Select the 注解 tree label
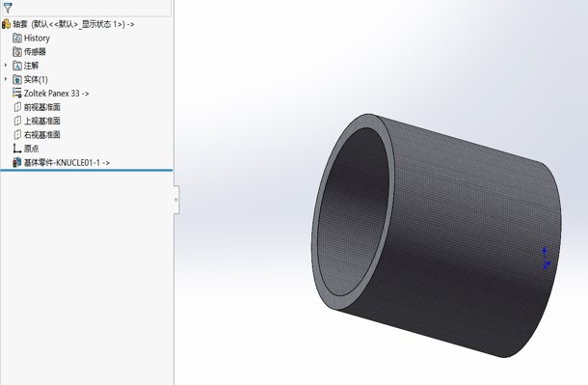This screenshot has height=385, width=588. coord(31,66)
